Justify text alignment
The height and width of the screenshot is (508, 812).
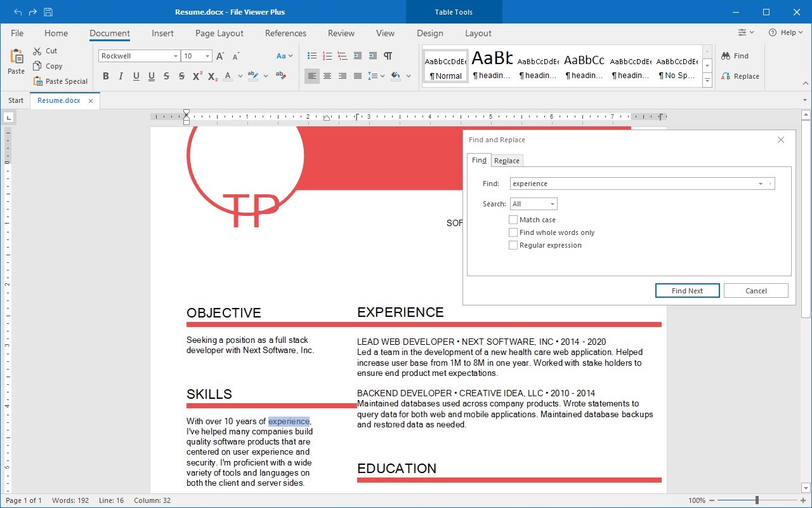click(358, 76)
